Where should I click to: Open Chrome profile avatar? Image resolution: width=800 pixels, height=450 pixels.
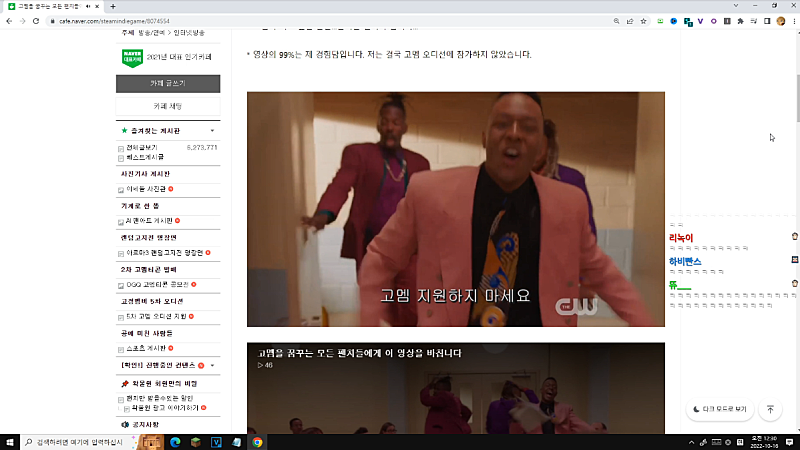click(x=781, y=21)
